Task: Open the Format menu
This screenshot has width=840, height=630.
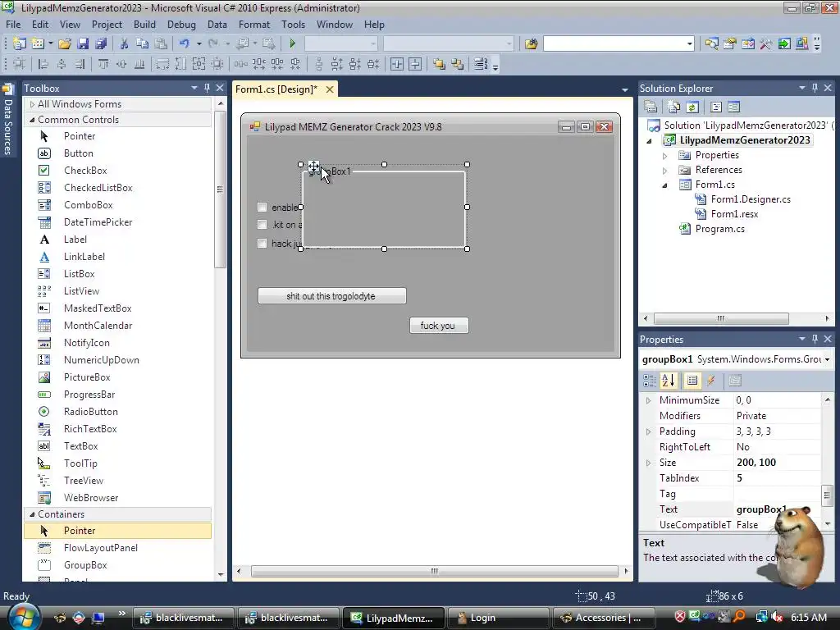Action: click(x=254, y=25)
